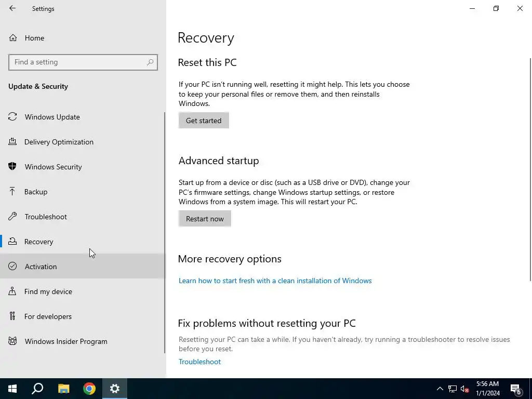This screenshot has height=399, width=532.
Task: Click the Windows Security shield icon
Action: [12, 167]
